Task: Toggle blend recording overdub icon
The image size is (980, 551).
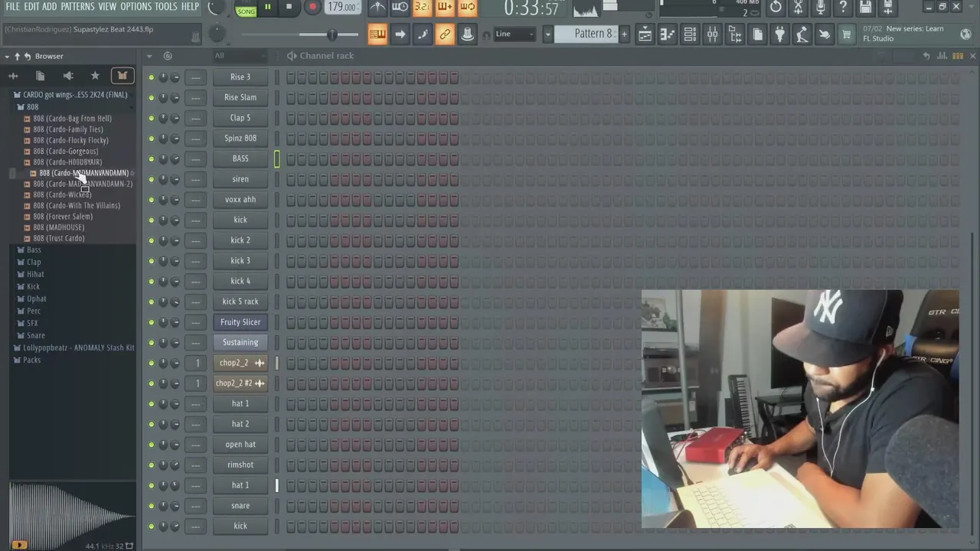Action: (445, 8)
